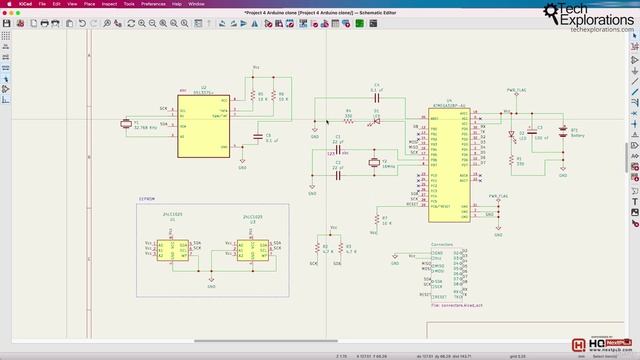Open the scripting console icon
This screenshot has height=360, width=640.
373,23
